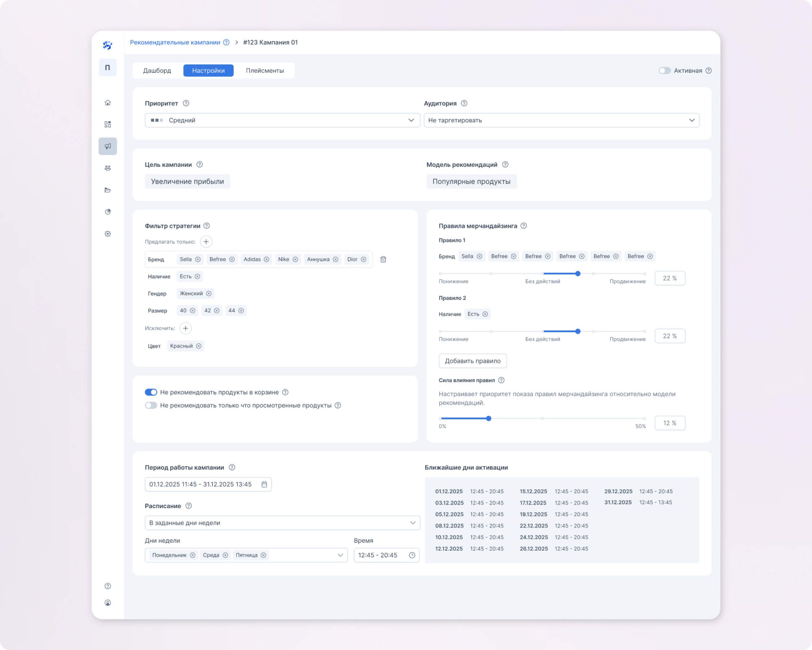Viewport: 812px width, 650px height.
Task: Click the campaign period date range field
Action: pyautogui.click(x=208, y=484)
